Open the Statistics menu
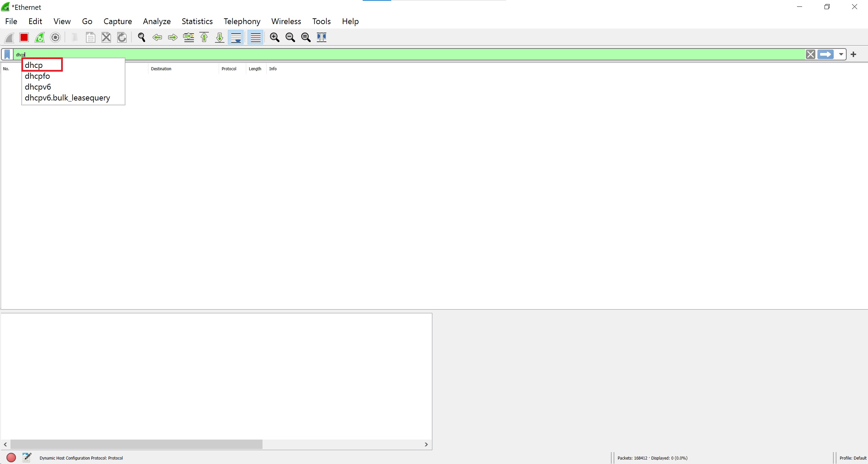This screenshot has width=868, height=464. pos(197,21)
